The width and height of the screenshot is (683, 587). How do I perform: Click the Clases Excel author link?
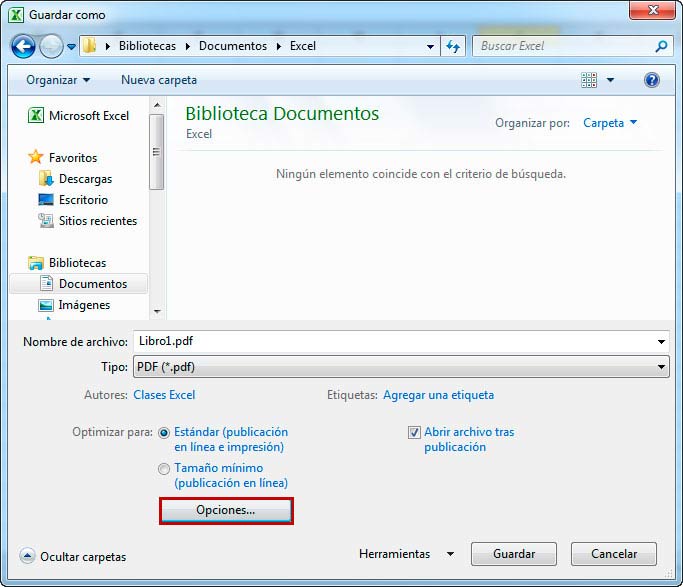tap(164, 395)
